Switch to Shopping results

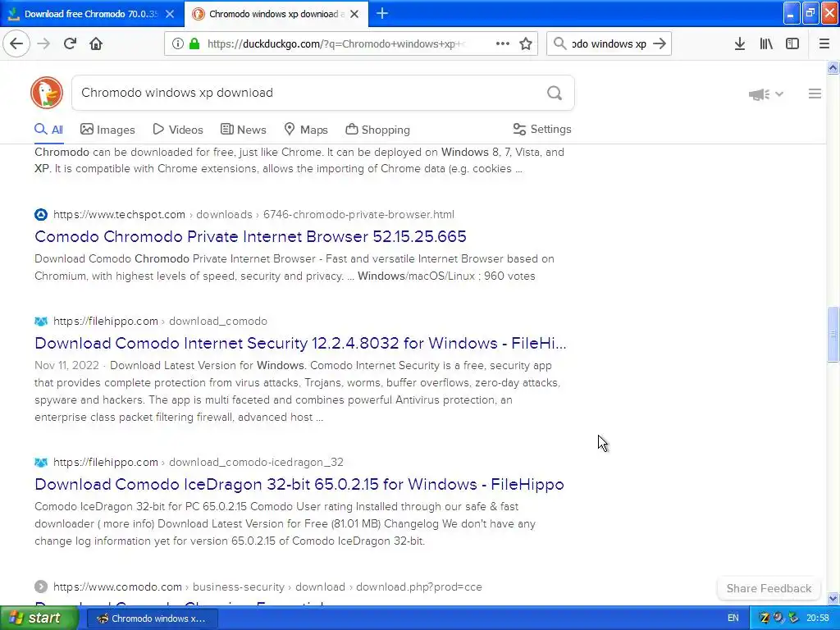click(x=377, y=130)
